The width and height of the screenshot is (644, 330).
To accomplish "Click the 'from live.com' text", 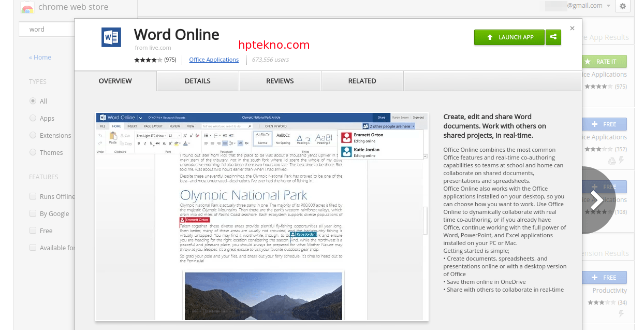I will (153, 48).
